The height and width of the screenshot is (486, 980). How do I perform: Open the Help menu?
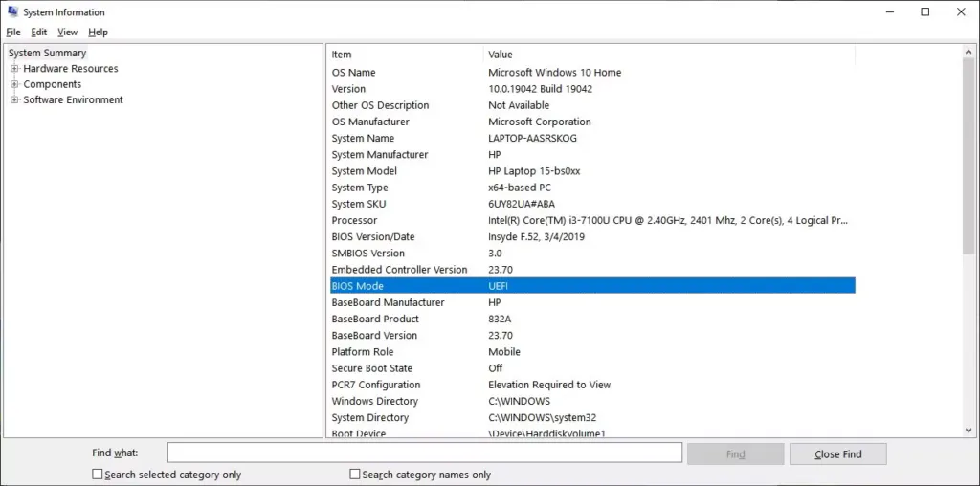coord(98,33)
